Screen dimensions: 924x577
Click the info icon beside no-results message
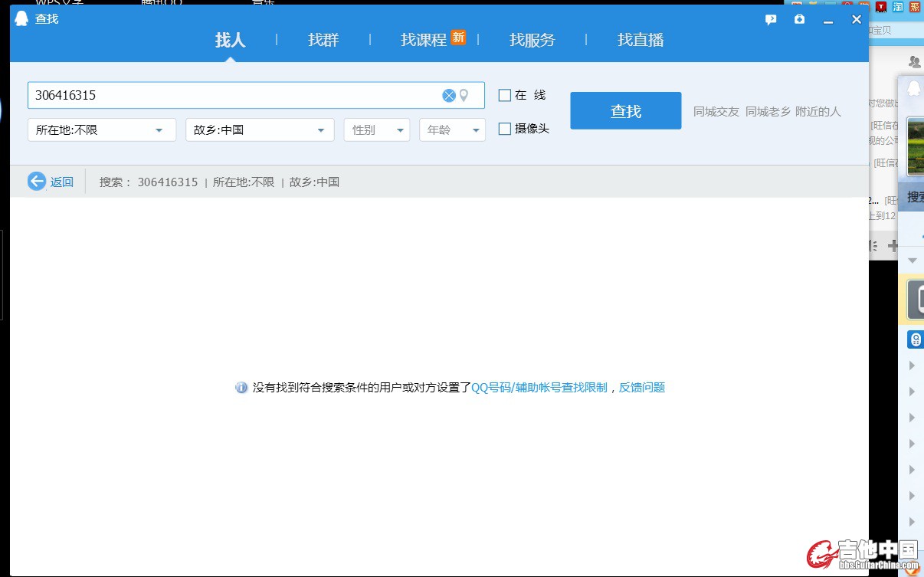point(241,388)
